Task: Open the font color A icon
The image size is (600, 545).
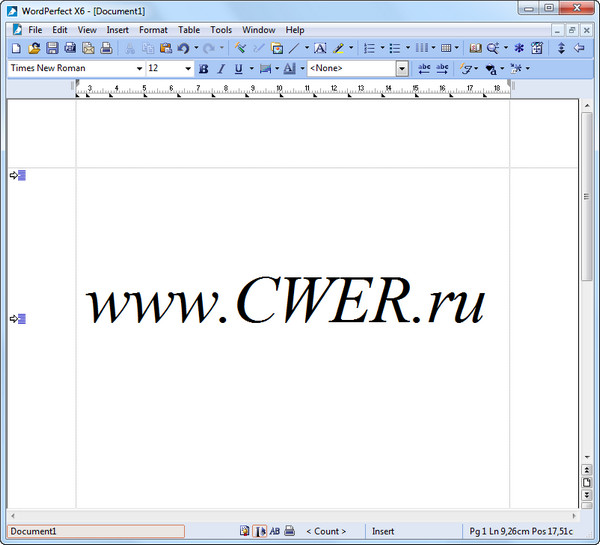Action: [289, 69]
